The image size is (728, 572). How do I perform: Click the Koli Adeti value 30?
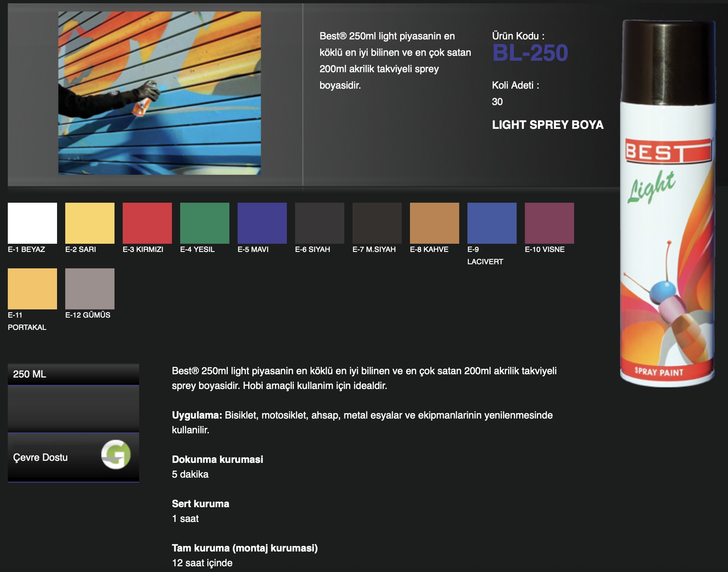[x=497, y=102]
